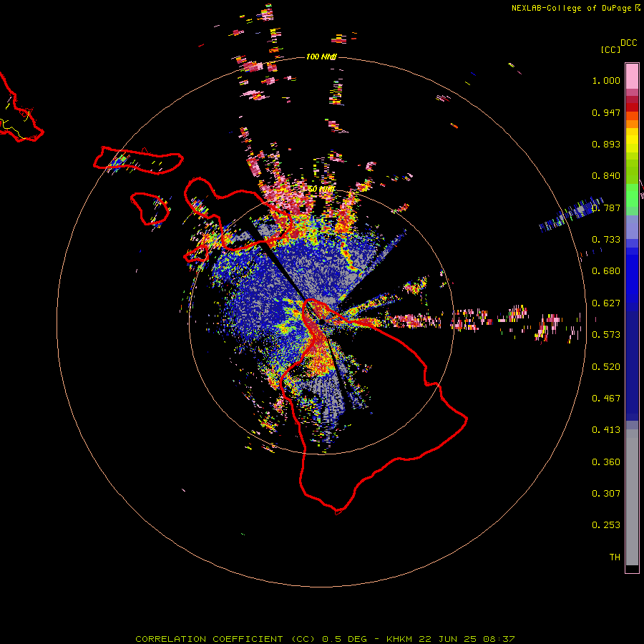
Task: Click the [CC] units label
Action: [611, 49]
